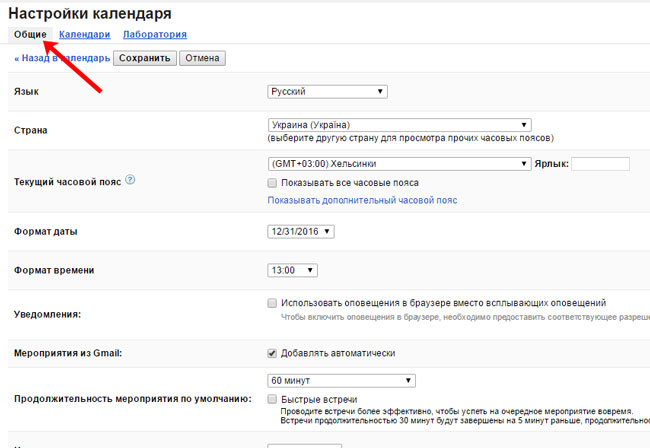This screenshot has width=650, height=448.
Task: Open the Лаборатория tab
Action: 154,35
